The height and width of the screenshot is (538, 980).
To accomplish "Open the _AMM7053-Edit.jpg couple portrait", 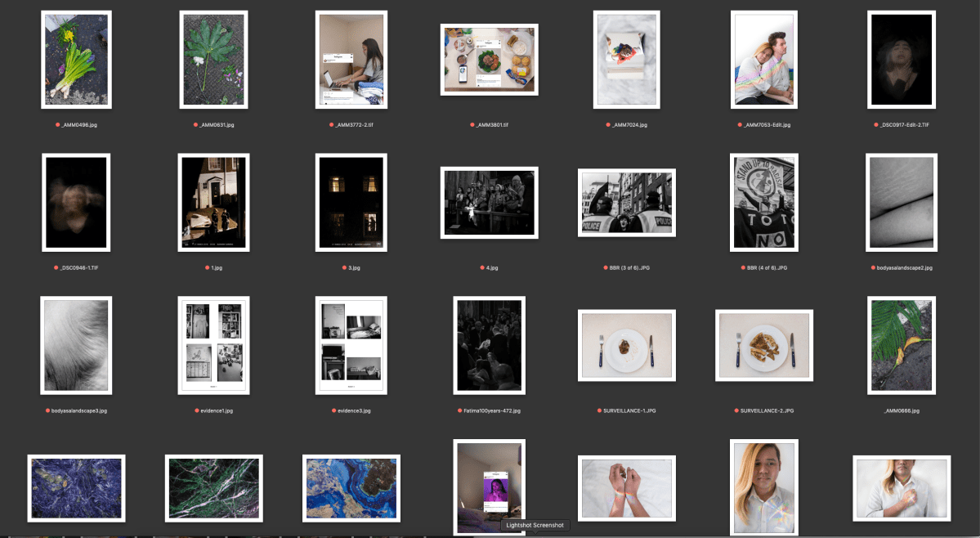I will point(763,60).
